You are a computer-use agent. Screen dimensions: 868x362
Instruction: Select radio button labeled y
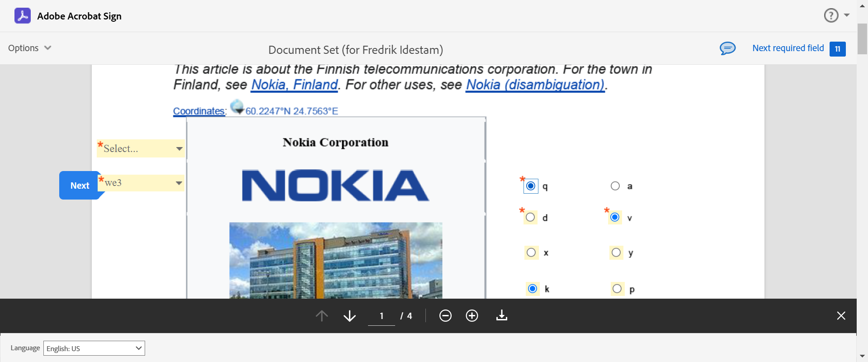(x=616, y=252)
